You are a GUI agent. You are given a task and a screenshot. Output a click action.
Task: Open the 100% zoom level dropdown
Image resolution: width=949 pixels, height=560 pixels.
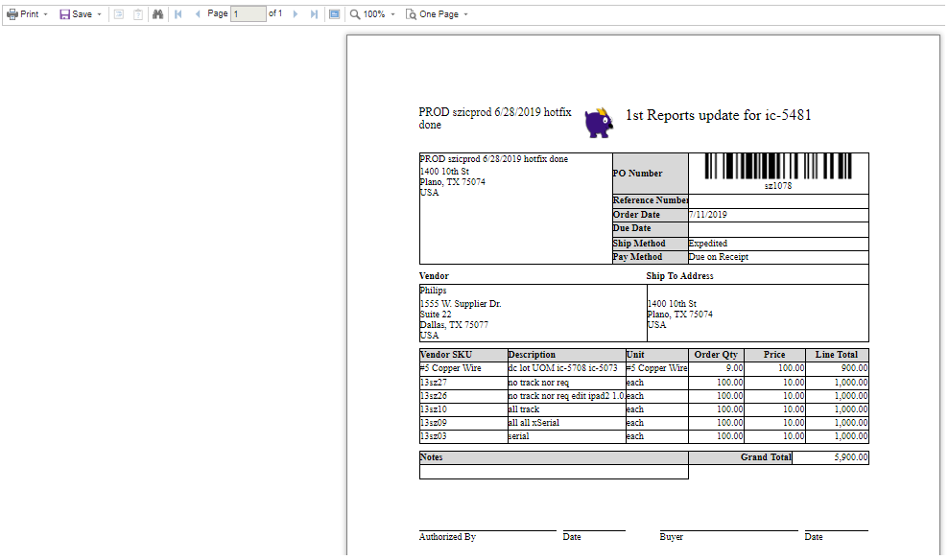pos(380,14)
